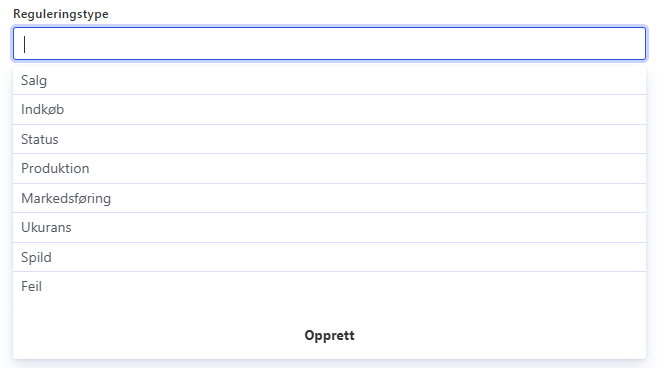Image resolution: width=662 pixels, height=368 pixels.
Task: Click the Reguleringstype field label
Action: coord(61,14)
